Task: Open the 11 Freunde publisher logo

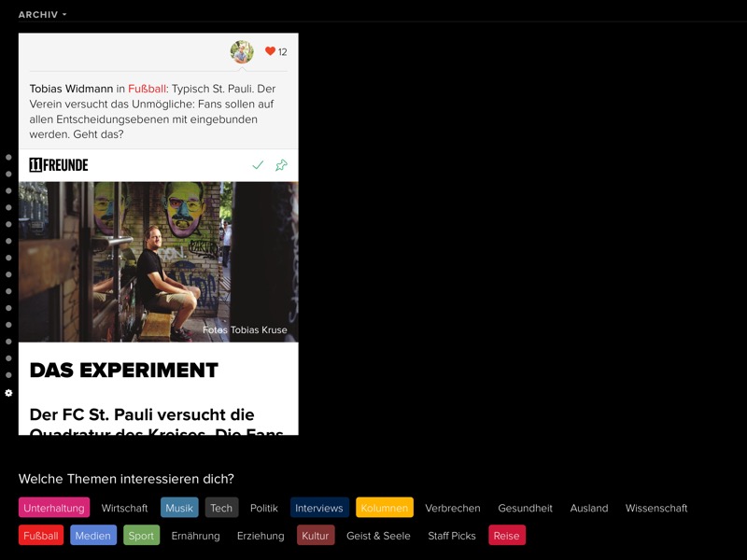Action: [x=59, y=165]
